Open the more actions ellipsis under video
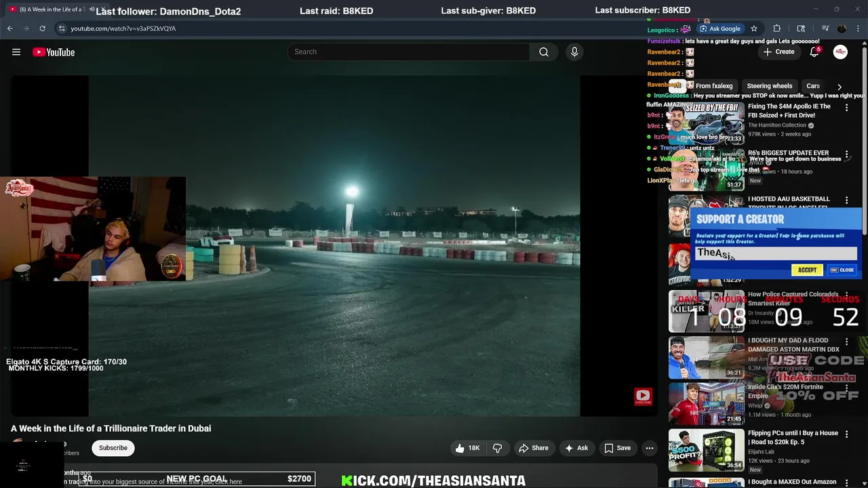Viewport: 868px width, 488px height. [650, 448]
